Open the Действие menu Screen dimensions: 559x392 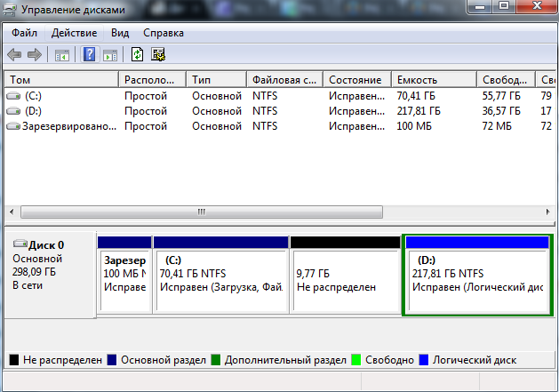point(75,33)
